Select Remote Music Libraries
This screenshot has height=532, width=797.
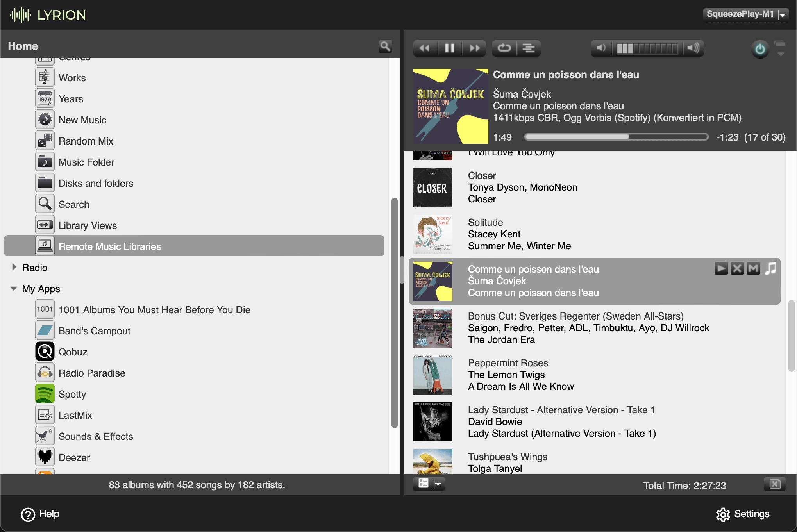click(x=110, y=246)
